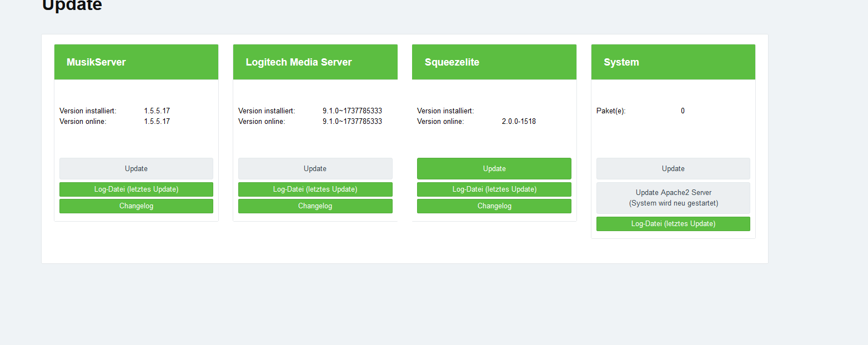Click Squeezelite online version 2.0.0-1518

pos(519,122)
